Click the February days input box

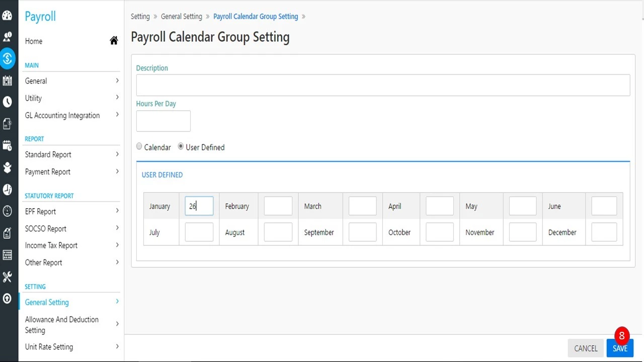pyautogui.click(x=278, y=206)
